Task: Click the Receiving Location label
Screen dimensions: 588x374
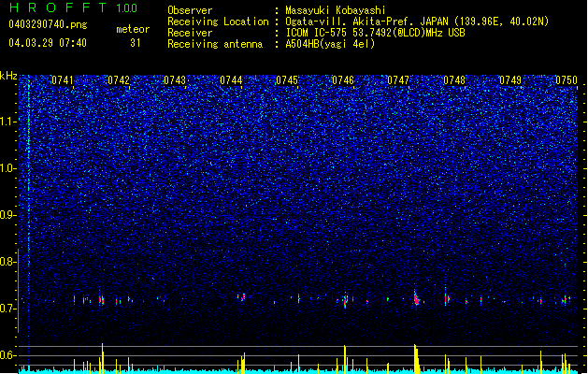Action: click(218, 22)
